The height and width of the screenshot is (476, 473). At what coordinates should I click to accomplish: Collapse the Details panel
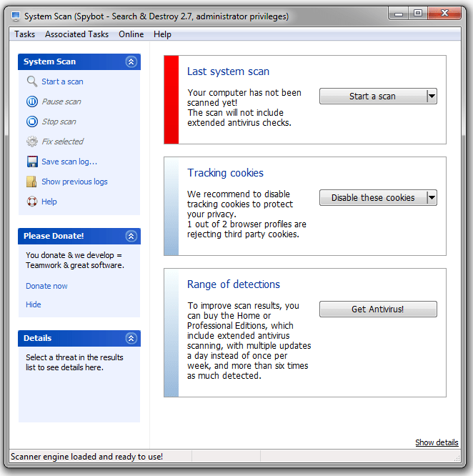click(131, 339)
